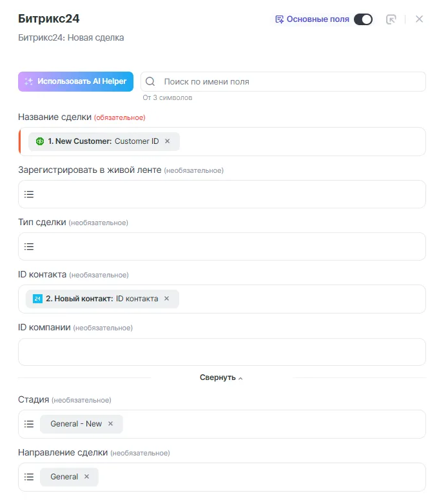The image size is (448, 500).
Task: Click the Основные поля label link
Action: click(318, 19)
